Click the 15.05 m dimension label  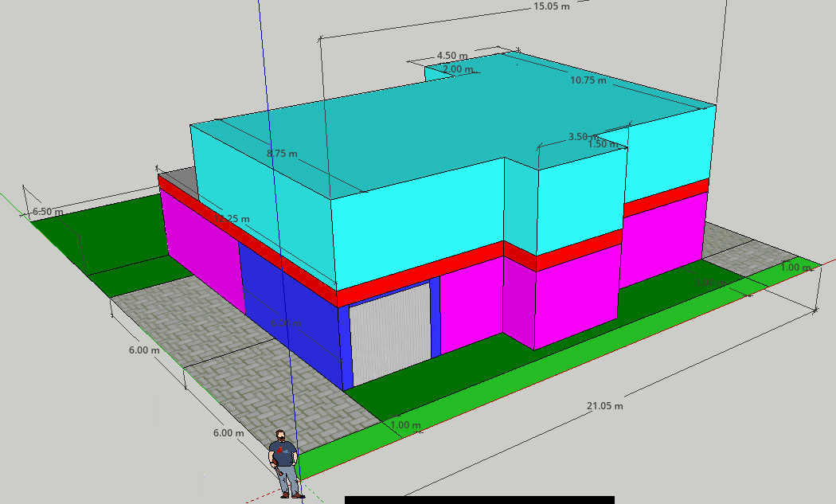[x=551, y=7]
